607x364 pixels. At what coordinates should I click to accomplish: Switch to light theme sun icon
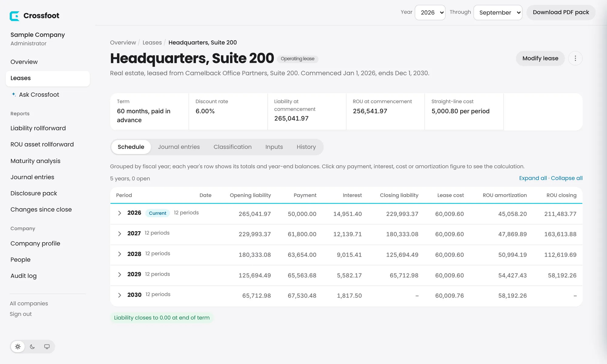18,346
